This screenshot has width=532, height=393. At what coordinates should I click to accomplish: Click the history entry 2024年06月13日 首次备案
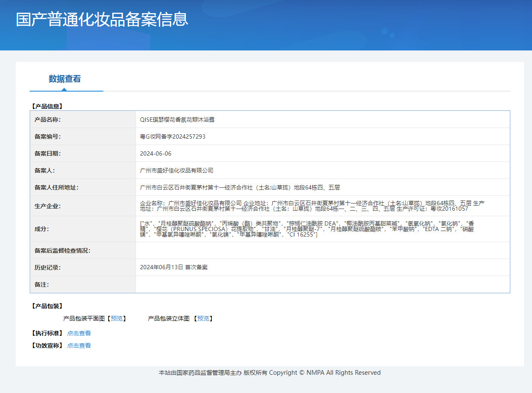(174, 268)
